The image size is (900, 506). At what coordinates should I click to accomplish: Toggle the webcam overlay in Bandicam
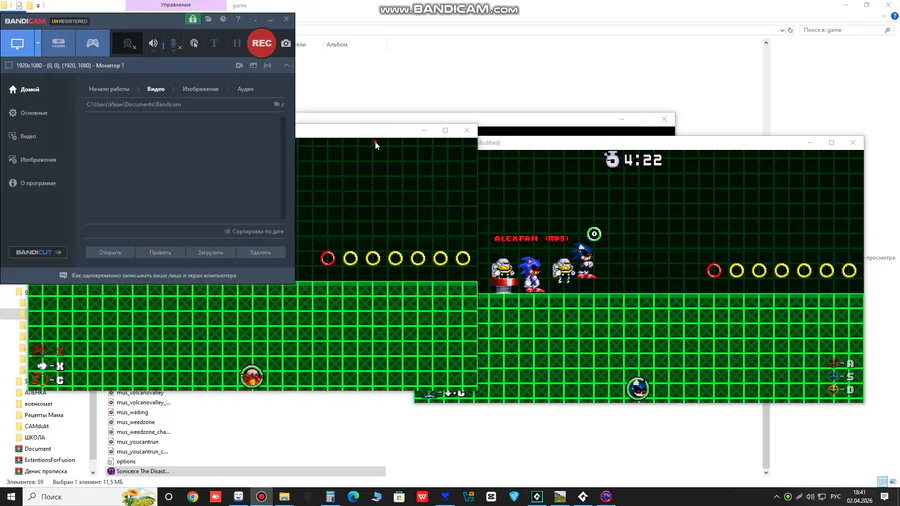click(x=129, y=44)
